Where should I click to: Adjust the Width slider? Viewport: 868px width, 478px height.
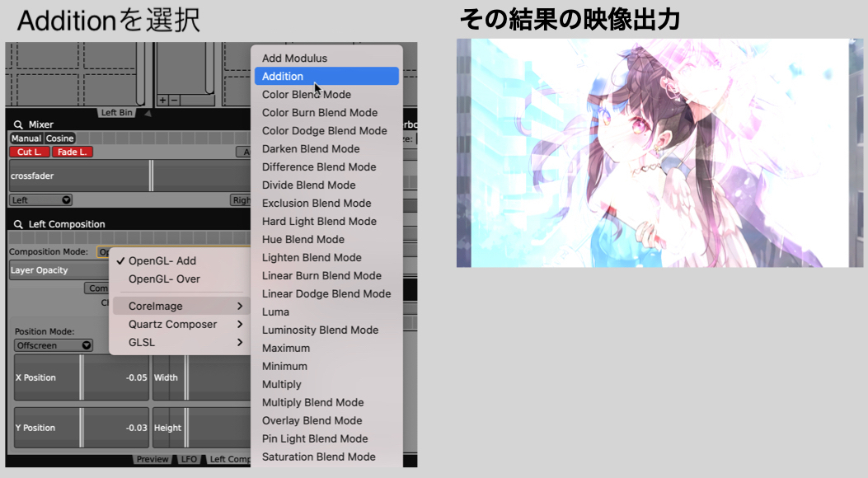201,377
